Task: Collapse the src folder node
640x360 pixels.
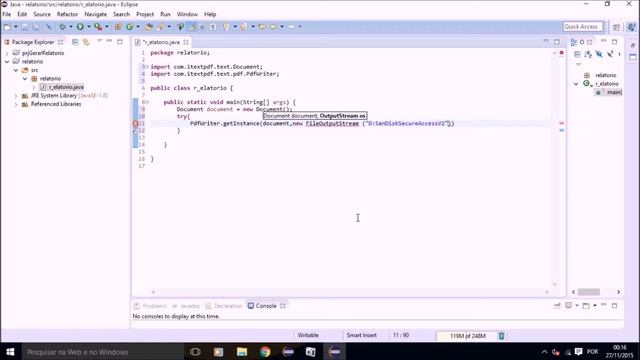Action: coord(16,70)
